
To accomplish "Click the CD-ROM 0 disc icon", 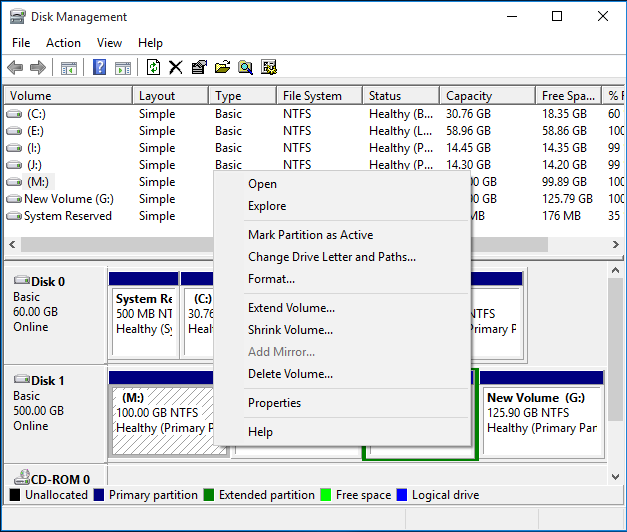I will coord(22,477).
